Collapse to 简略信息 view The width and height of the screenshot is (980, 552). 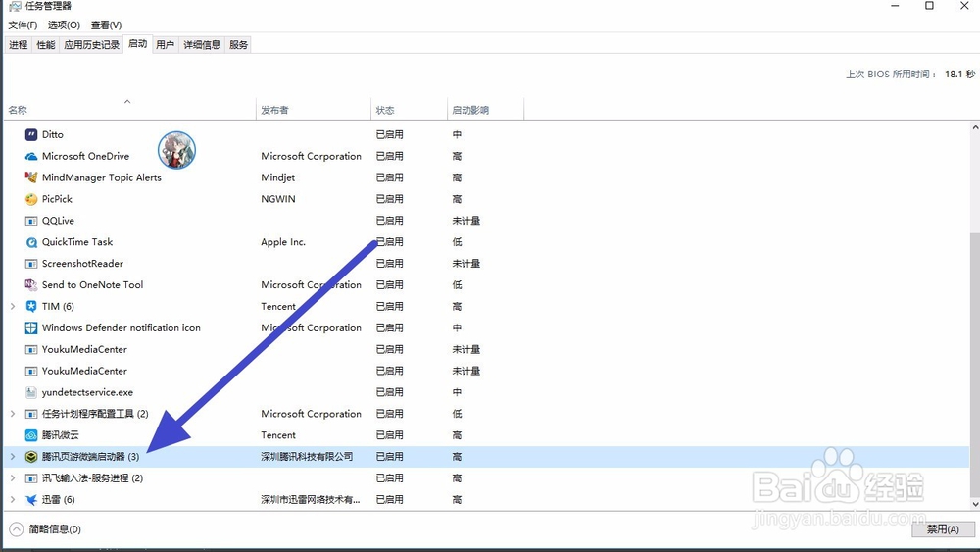pos(46,529)
